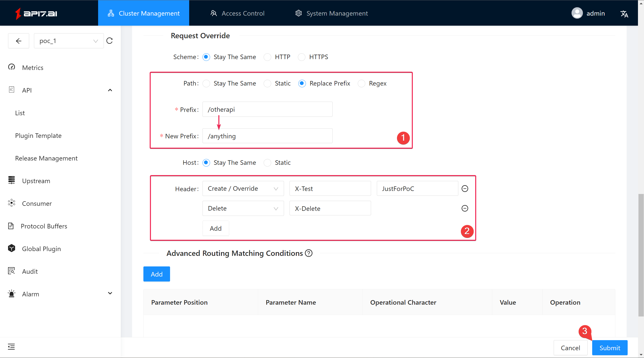Click the X-Test header name field
The height and width of the screenshot is (358, 644).
[x=330, y=188]
